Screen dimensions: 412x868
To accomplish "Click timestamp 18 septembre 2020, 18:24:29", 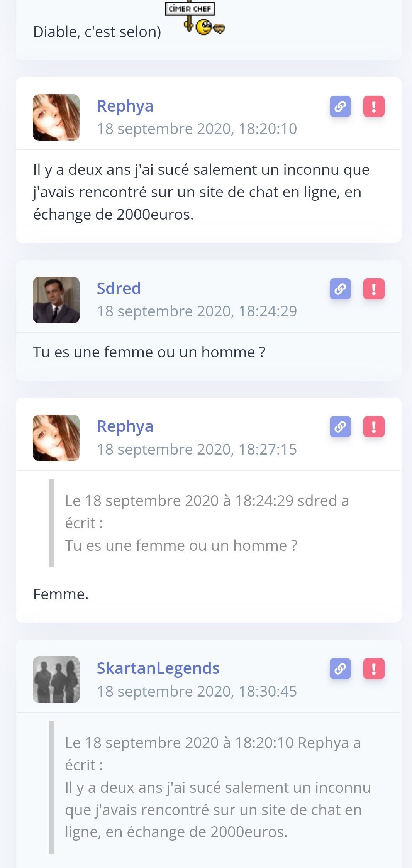I will [197, 311].
